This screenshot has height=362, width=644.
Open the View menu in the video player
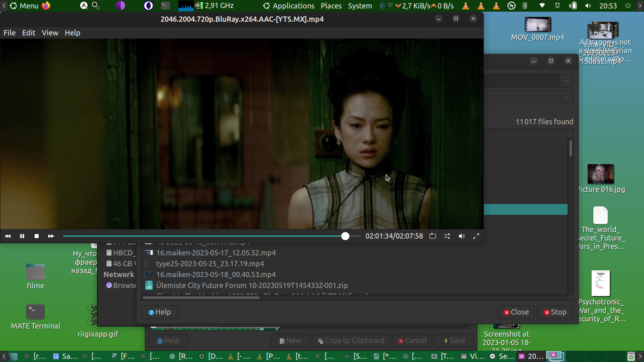point(50,33)
